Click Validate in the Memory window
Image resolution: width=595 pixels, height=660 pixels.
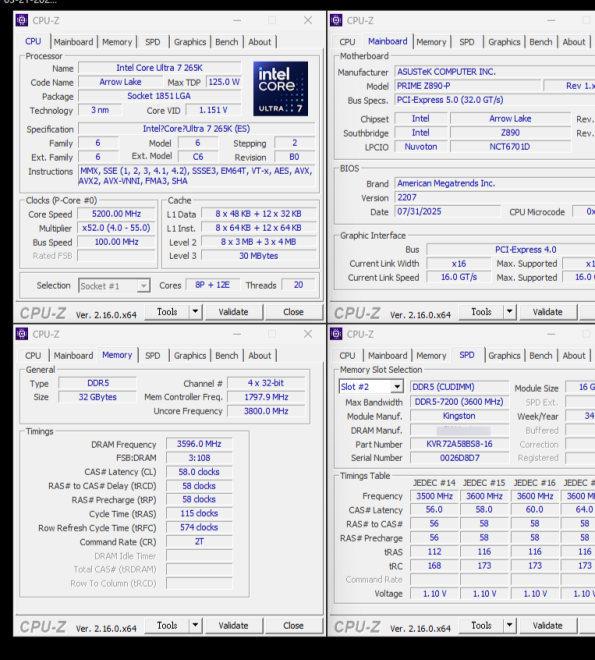(x=233, y=625)
